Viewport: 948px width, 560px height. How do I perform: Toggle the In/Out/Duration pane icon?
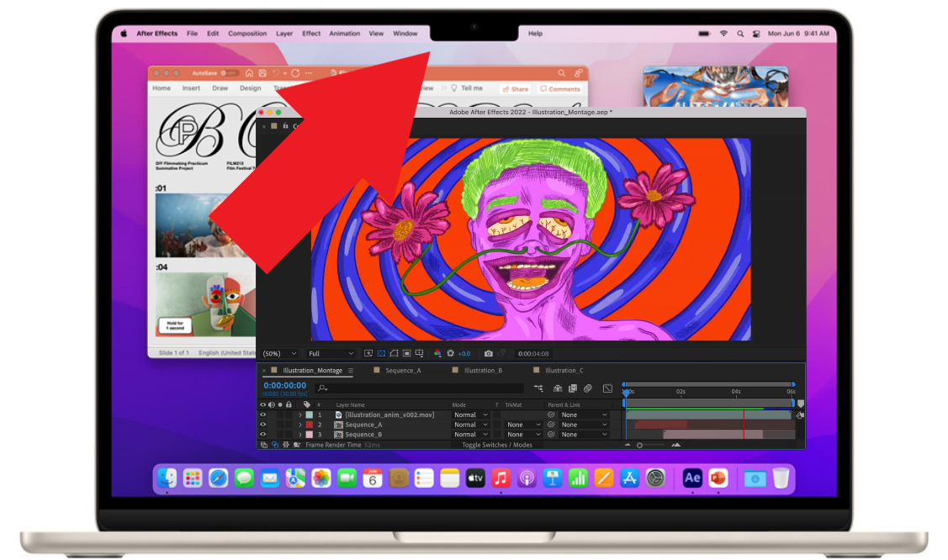click(x=286, y=445)
